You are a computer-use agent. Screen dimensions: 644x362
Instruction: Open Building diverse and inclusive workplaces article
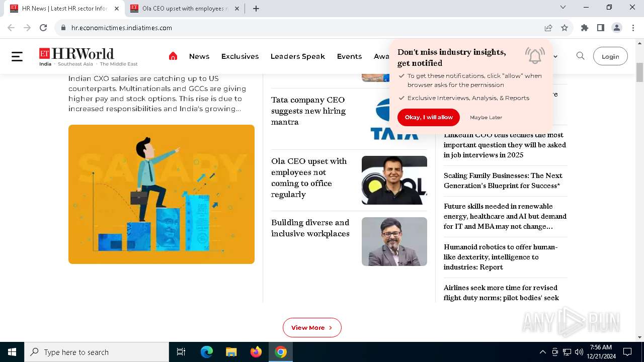(x=310, y=228)
